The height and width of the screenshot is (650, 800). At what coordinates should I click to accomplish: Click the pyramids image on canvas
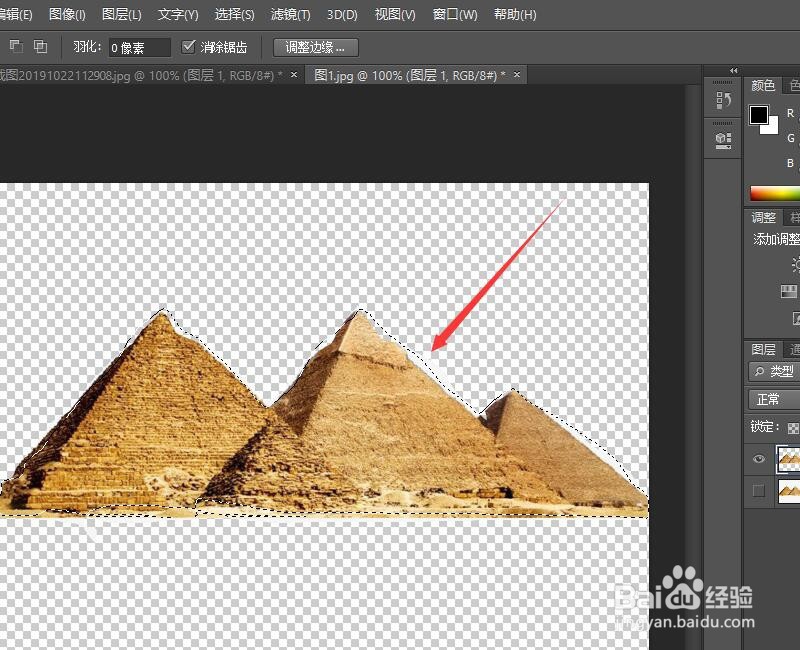pos(324,413)
